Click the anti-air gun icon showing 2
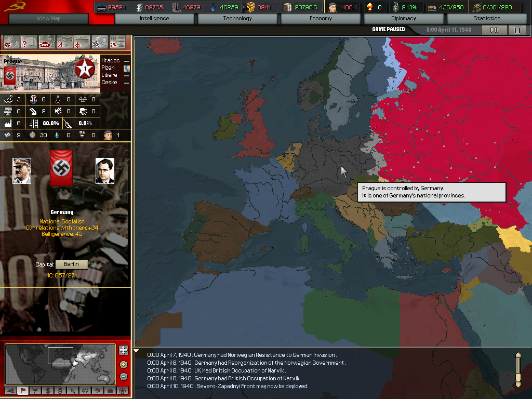Image resolution: width=532 pixels, height=399 pixels. (33, 111)
